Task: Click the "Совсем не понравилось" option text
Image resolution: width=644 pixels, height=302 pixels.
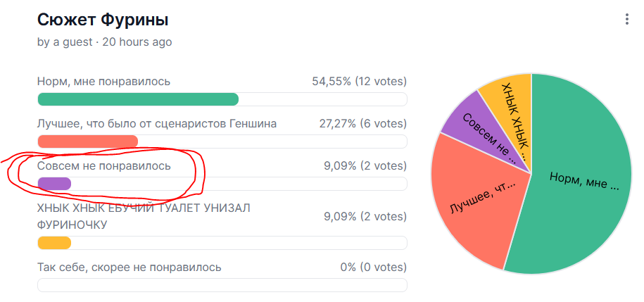Action: pos(103,166)
